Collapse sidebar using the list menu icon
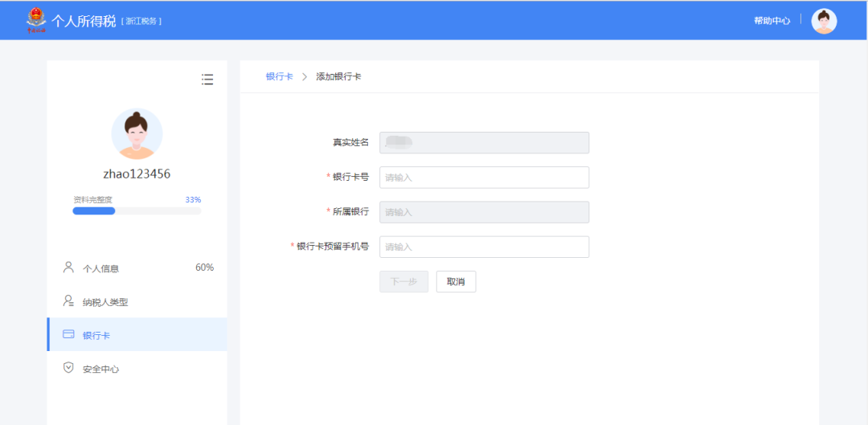 (x=207, y=79)
